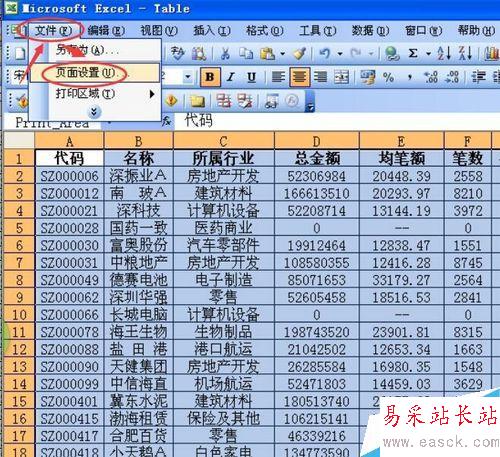Screen dimensions: 500x457
Task: Select cell containing SZ000021
Action: coord(69,211)
